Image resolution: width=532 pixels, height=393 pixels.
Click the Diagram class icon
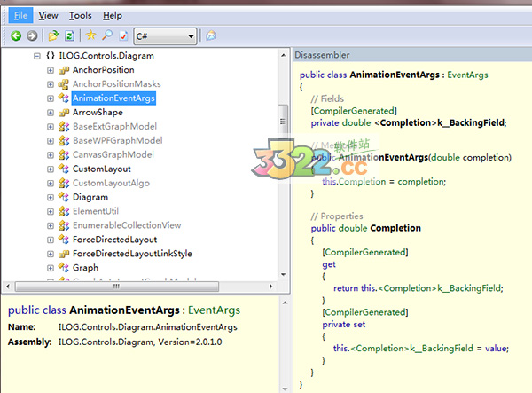(64, 197)
